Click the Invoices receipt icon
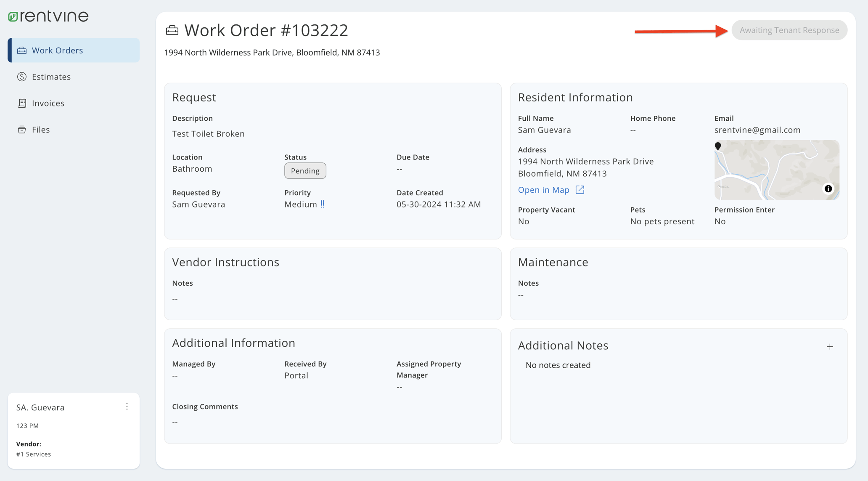 [x=22, y=103]
